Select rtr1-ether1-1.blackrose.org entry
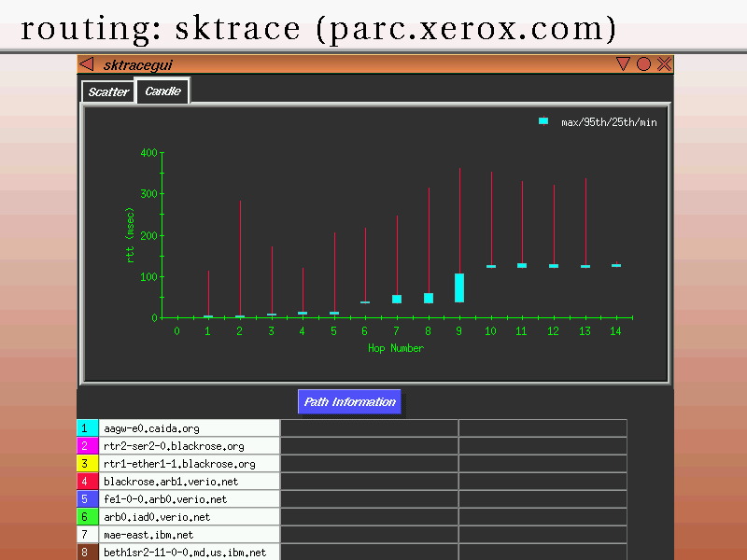 190,463
